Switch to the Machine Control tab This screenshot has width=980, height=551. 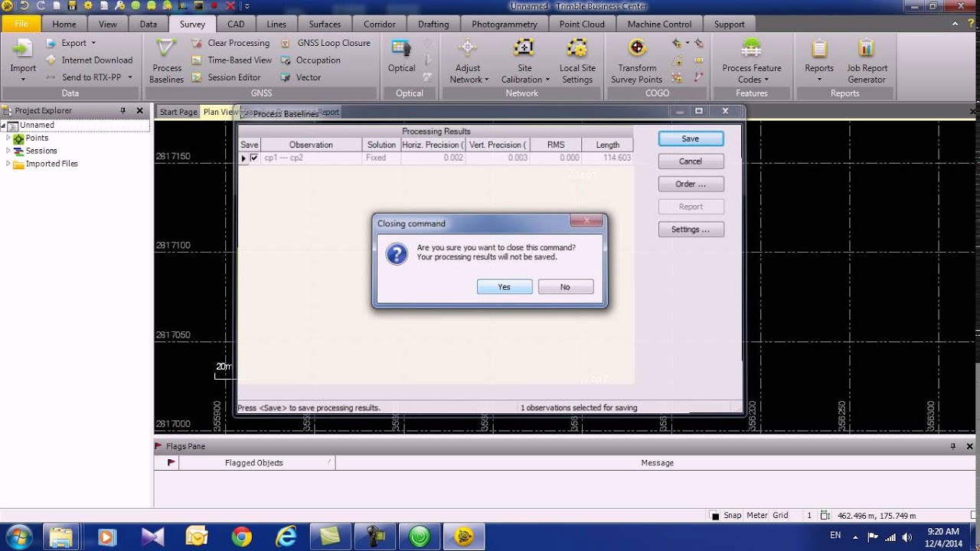click(x=659, y=24)
